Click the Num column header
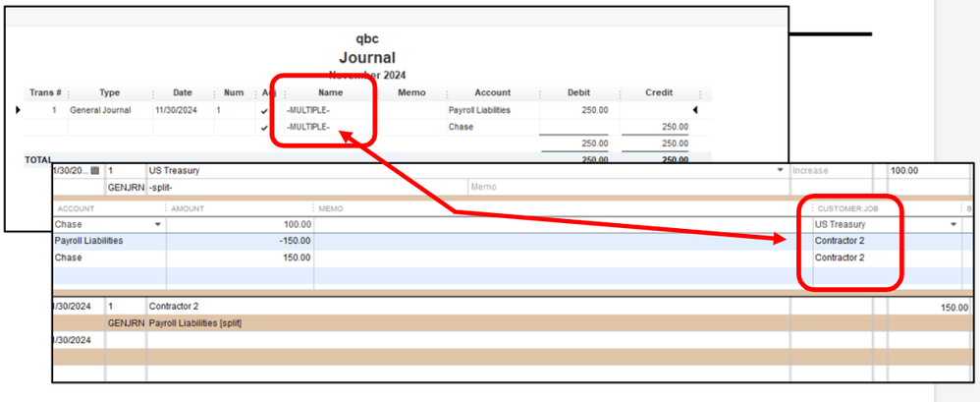This screenshot has width=980, height=402. (x=233, y=92)
